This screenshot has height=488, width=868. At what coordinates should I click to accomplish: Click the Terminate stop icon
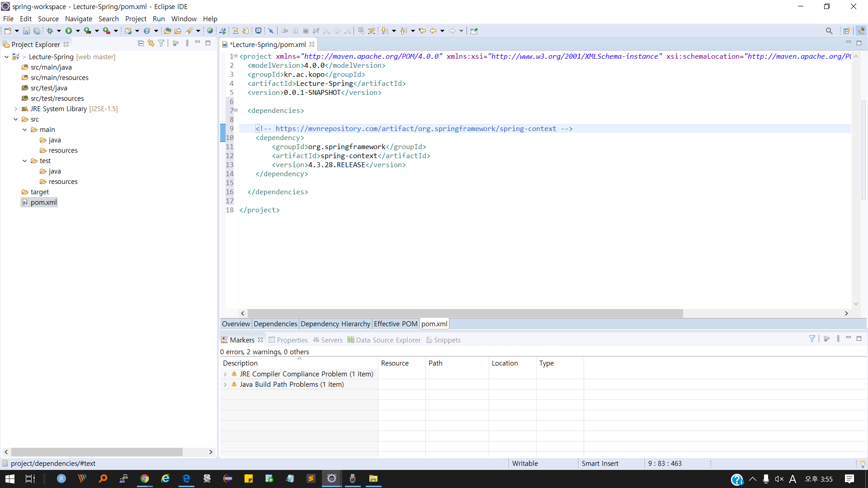click(306, 31)
